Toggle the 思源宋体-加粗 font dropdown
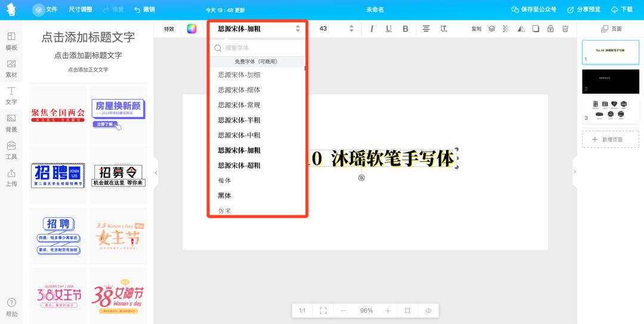Screen dimensions: 644x324 click(x=258, y=29)
